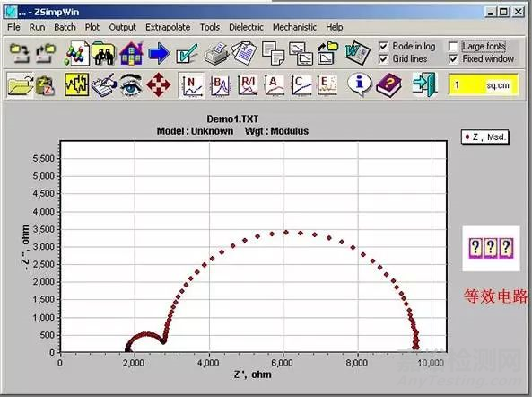Click the blue right arrow icon
Image resolution: width=532 pixels, height=397 pixels.
159,53
